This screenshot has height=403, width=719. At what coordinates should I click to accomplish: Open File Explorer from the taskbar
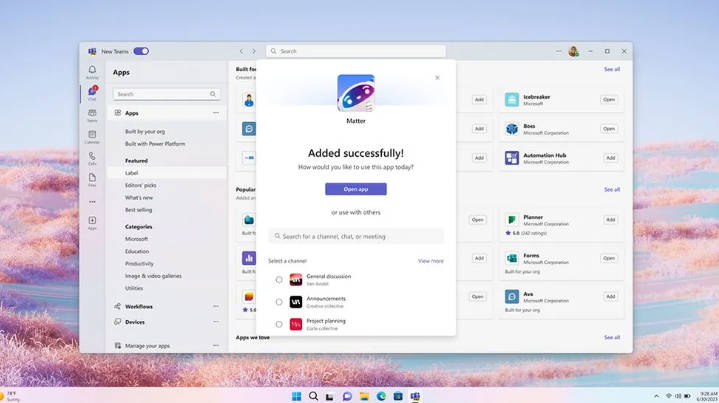(364, 396)
